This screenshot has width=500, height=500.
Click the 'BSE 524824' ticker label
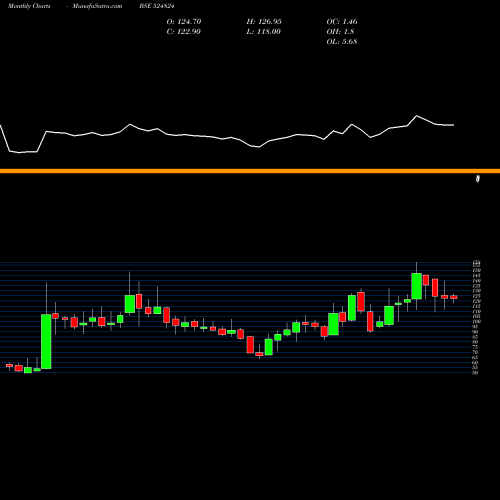coord(157,6)
